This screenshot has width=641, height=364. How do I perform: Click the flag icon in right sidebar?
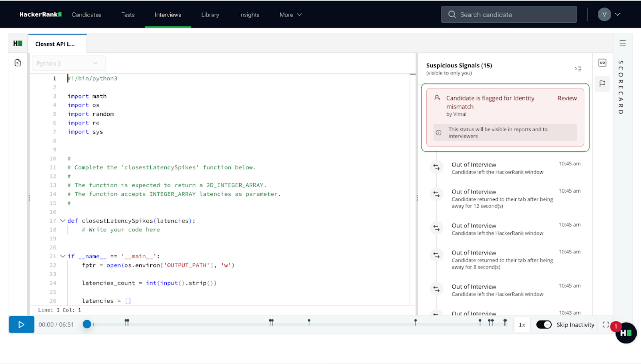pos(602,83)
